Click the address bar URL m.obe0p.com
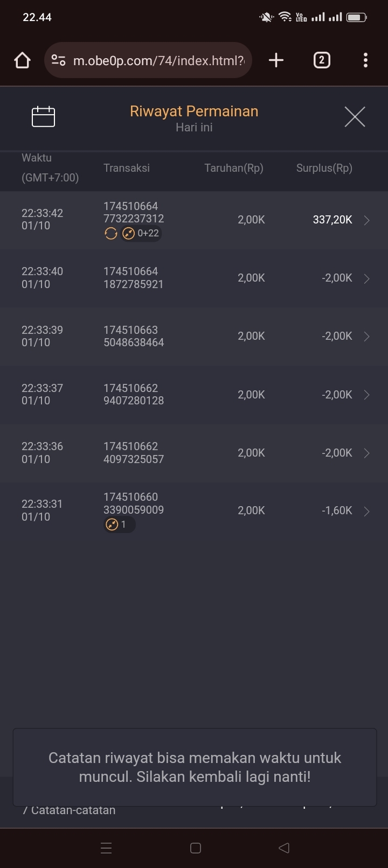 click(x=158, y=60)
